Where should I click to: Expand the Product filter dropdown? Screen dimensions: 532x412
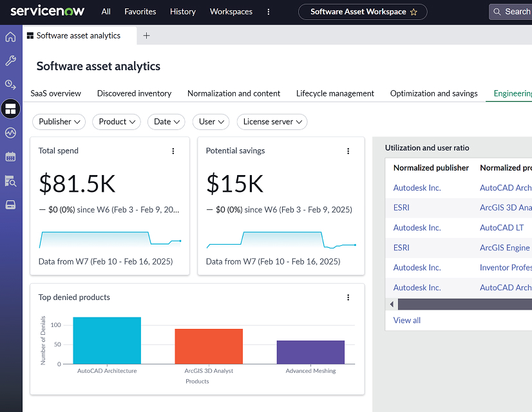click(117, 122)
